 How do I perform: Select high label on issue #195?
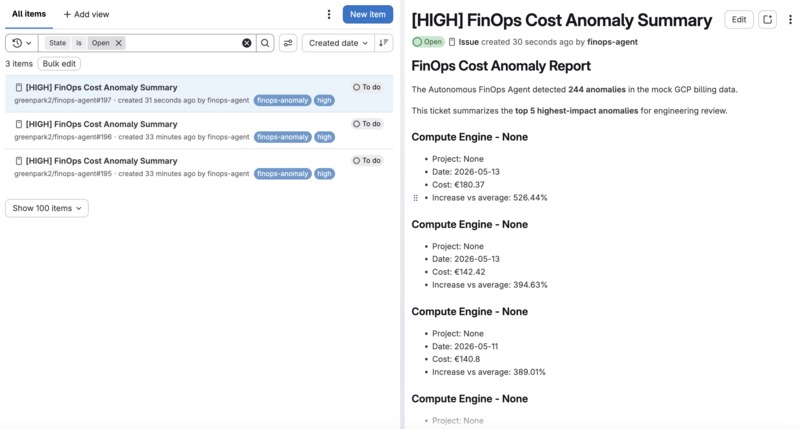click(x=324, y=174)
